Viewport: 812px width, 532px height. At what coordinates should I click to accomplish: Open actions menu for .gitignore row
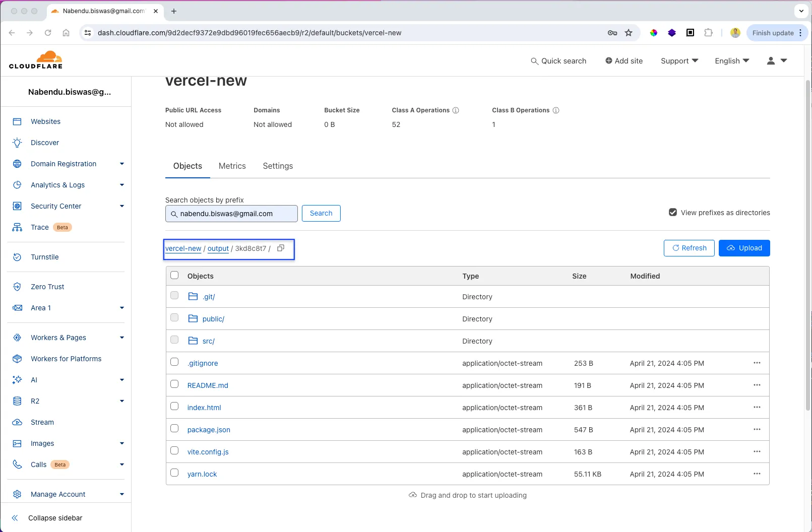[757, 363]
